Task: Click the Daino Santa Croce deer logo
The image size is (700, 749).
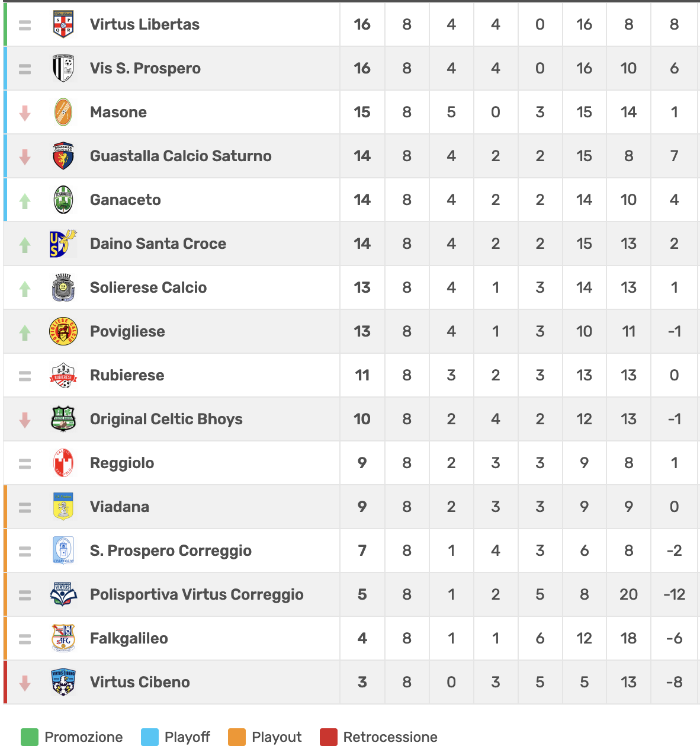Action: point(63,244)
